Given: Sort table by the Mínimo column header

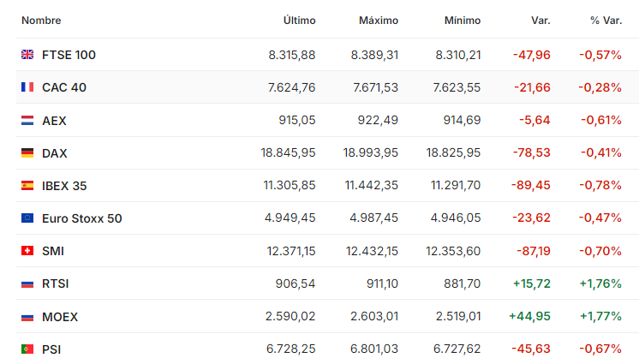Looking at the screenshot, I should click(x=463, y=21).
